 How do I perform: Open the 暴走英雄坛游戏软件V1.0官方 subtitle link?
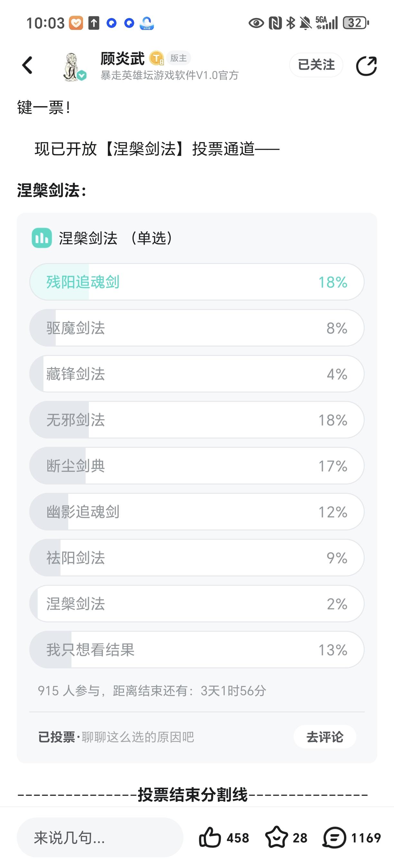click(170, 75)
